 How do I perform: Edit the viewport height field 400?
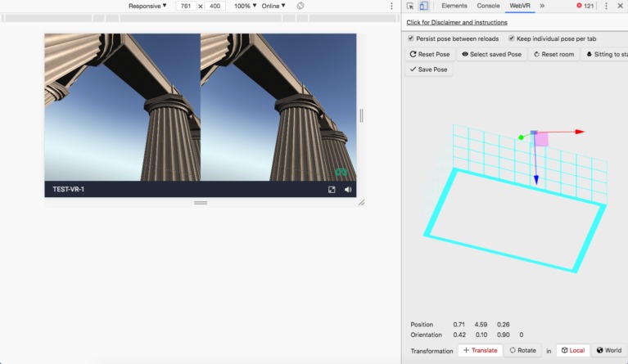click(215, 6)
